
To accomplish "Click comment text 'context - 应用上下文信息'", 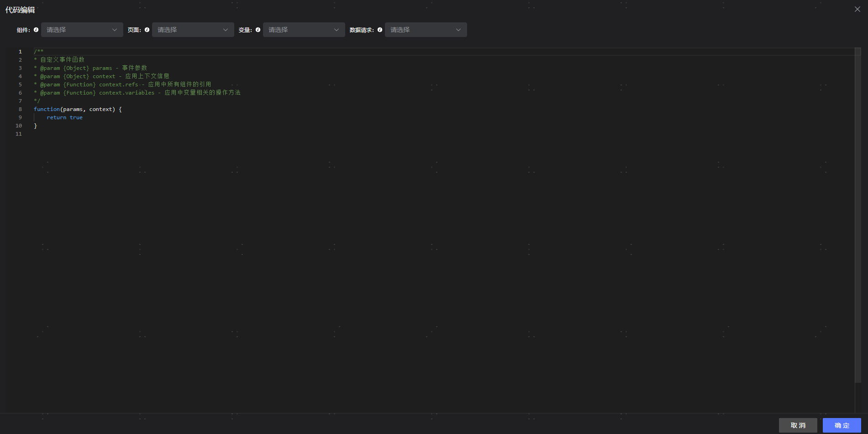I will (131, 76).
